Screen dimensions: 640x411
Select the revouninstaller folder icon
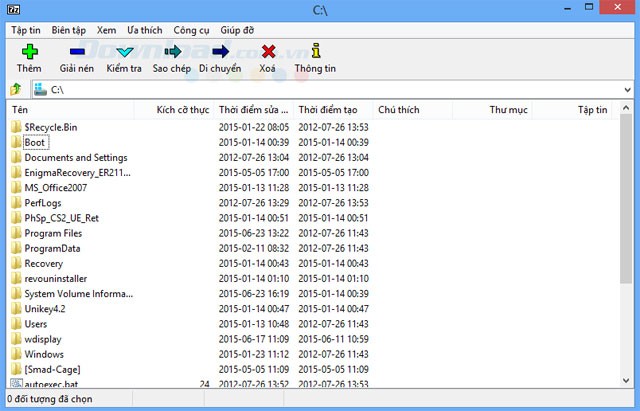click(16, 278)
